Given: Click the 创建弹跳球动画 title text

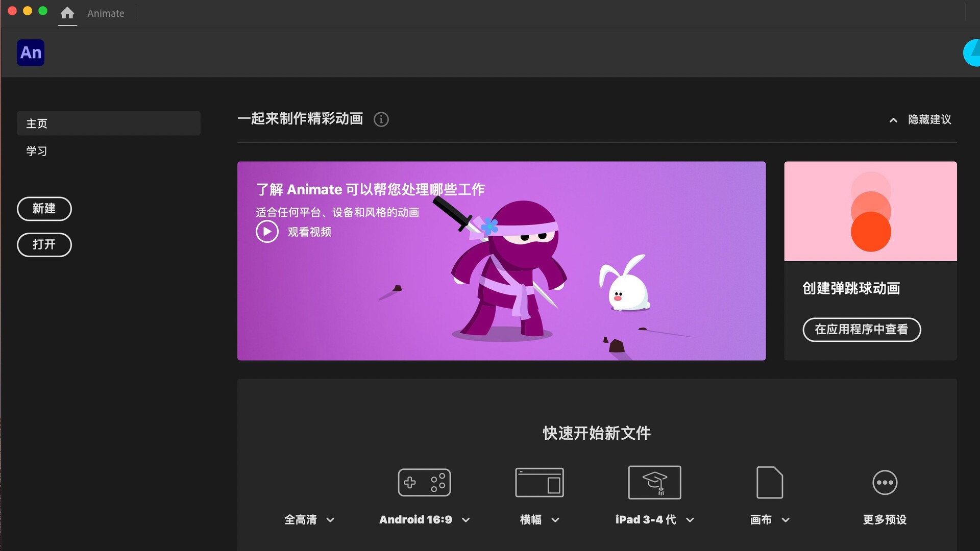Looking at the screenshot, I should coord(851,288).
